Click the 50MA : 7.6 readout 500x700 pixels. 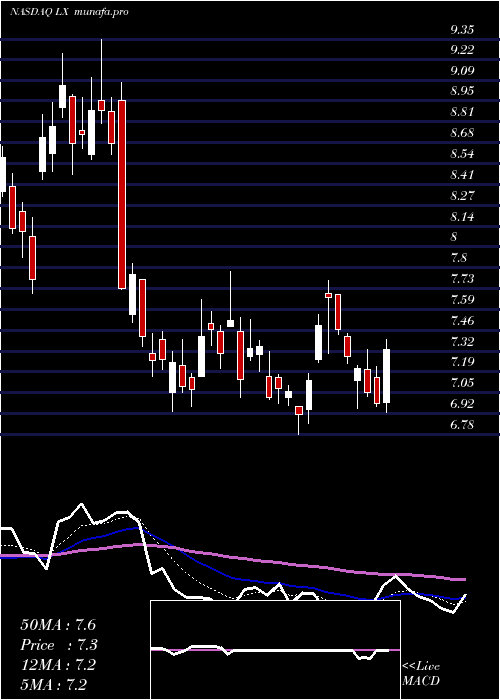coord(58,625)
